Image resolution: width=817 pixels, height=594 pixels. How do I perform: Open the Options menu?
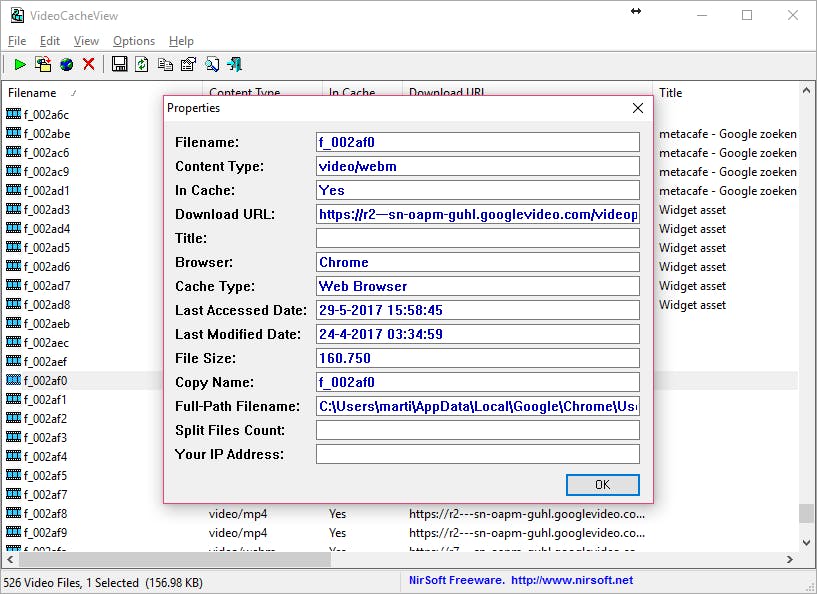(x=133, y=41)
